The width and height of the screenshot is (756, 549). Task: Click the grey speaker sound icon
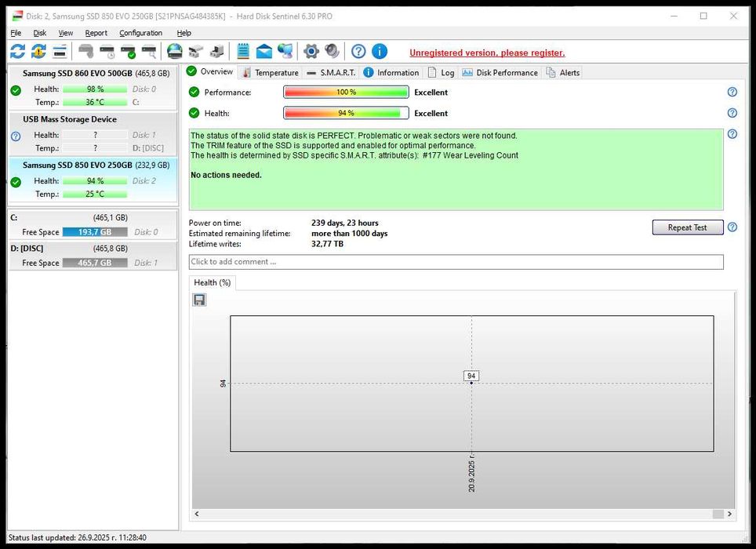(332, 51)
